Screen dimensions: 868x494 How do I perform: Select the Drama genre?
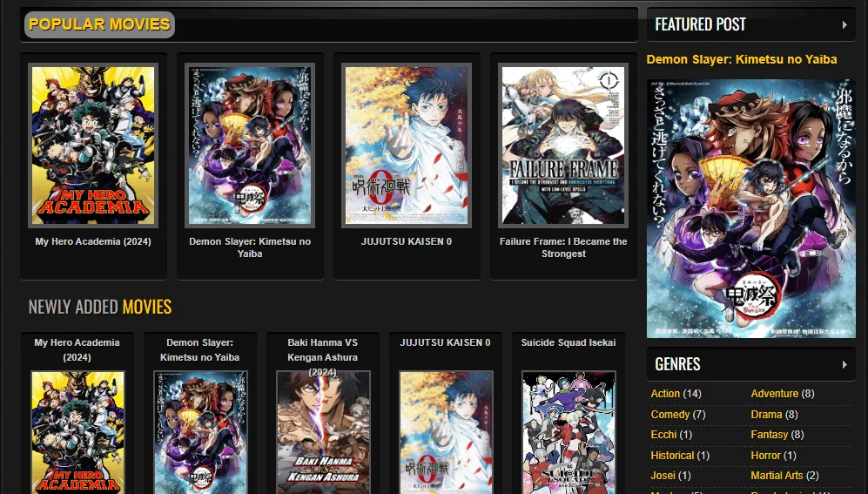point(766,414)
